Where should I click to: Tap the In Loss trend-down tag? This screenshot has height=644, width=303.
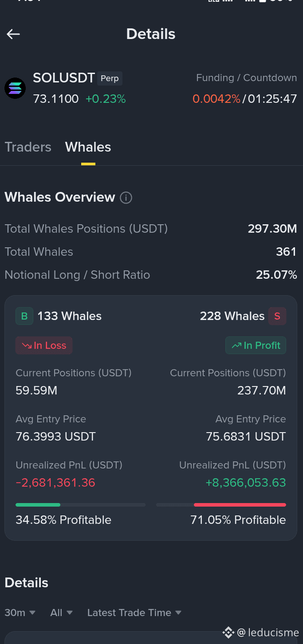coord(44,346)
